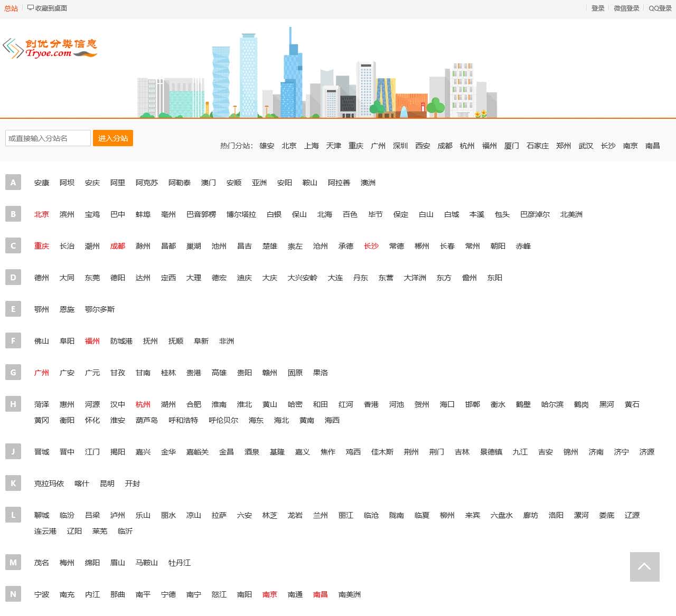Select the letter D index badge
Screen dimensions: 676x616
pyautogui.click(x=13, y=278)
